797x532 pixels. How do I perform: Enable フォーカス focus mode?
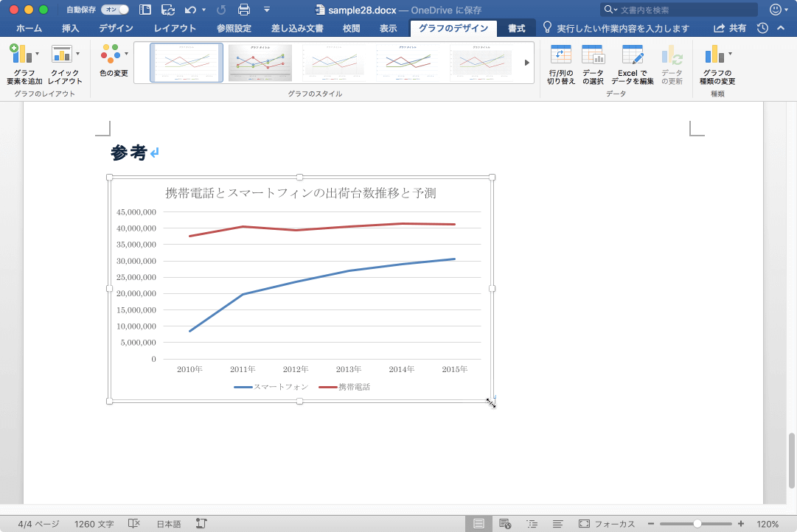coord(607,524)
